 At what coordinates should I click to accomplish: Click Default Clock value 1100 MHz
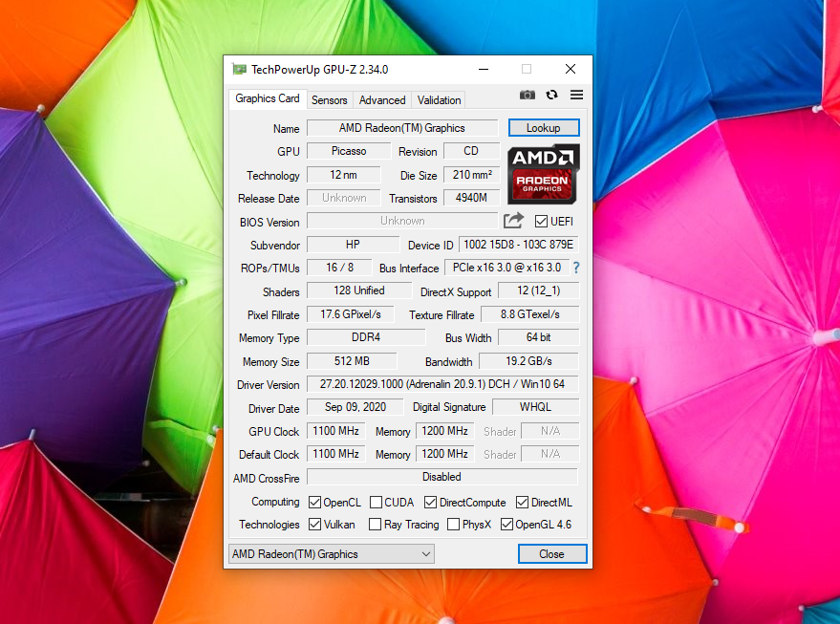(x=335, y=454)
